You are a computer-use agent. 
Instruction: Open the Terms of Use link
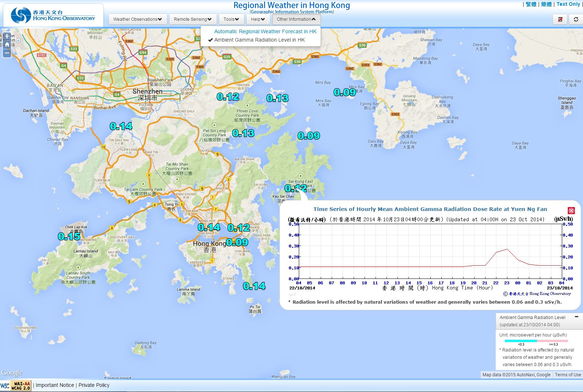point(568,375)
